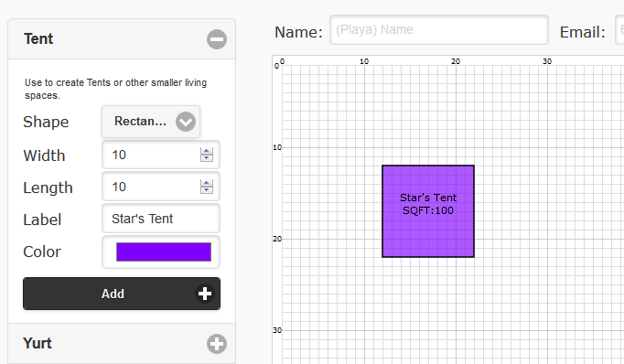Click the Email input field
The image size is (624, 364).
point(619,30)
